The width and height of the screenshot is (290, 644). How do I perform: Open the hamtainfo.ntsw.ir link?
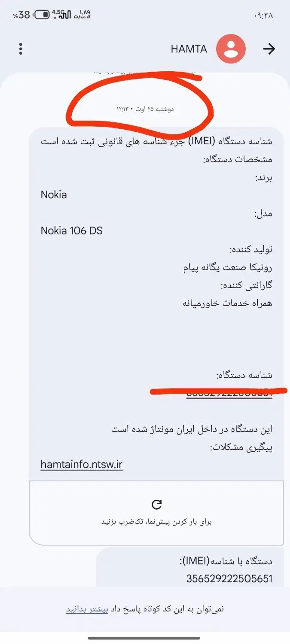point(82,465)
